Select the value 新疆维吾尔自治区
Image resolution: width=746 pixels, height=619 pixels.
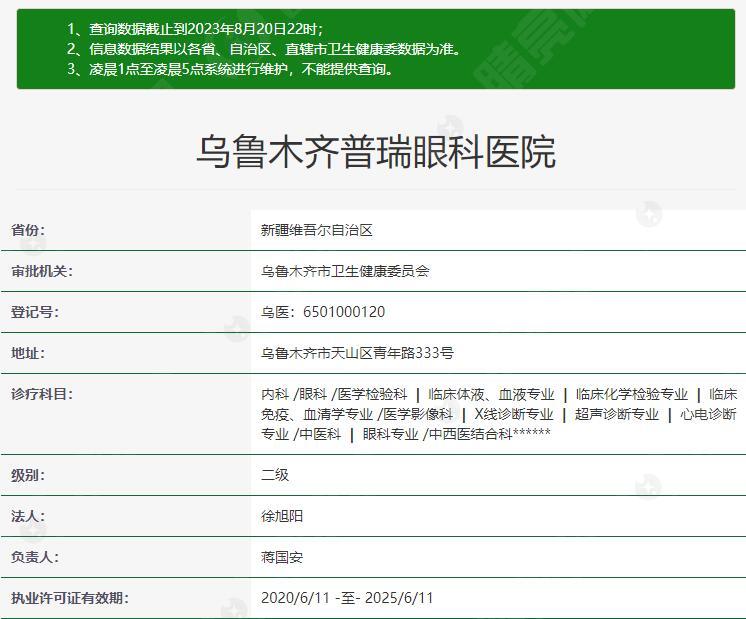point(317,230)
